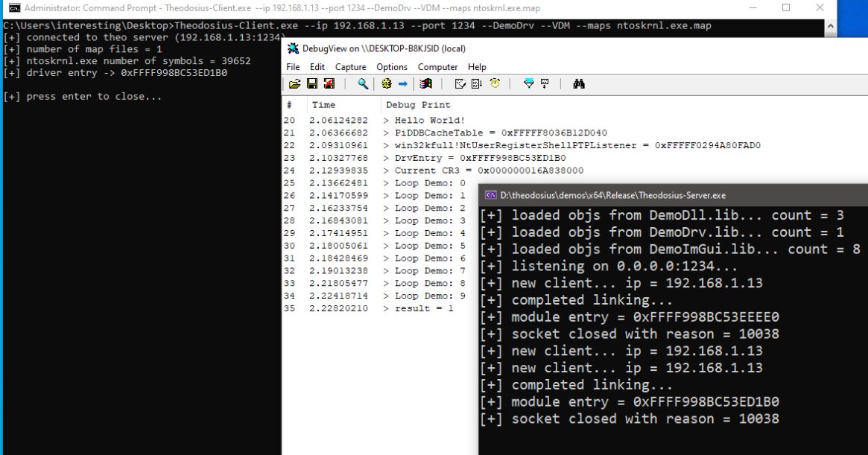Click the DebugView app icon in title bar

click(293, 48)
